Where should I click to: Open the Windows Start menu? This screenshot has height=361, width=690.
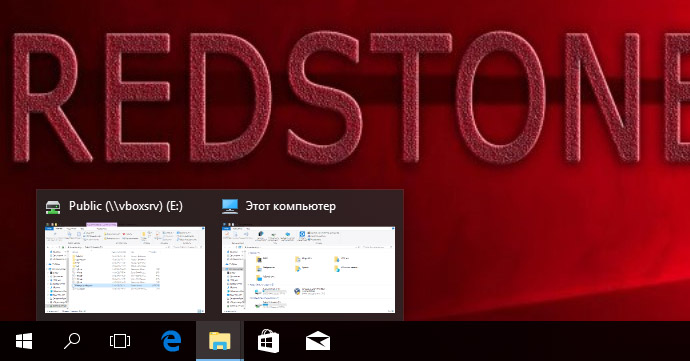click(x=24, y=341)
